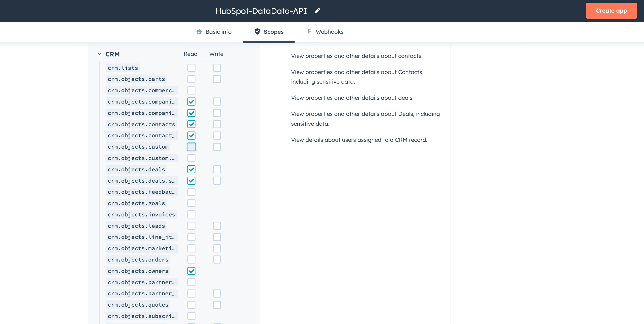The height and width of the screenshot is (324, 644).
Task: Uncheck Read access for crm.objects.contacts
Action: point(191,124)
